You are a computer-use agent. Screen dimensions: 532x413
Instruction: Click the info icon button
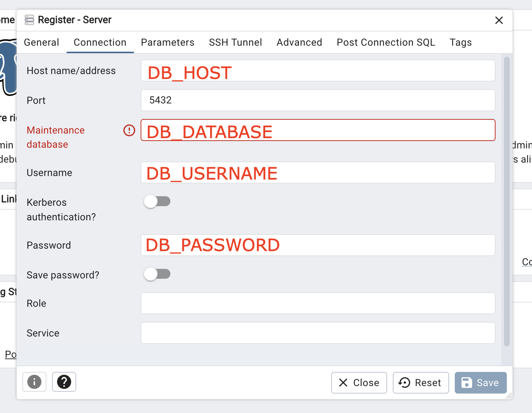click(34, 382)
